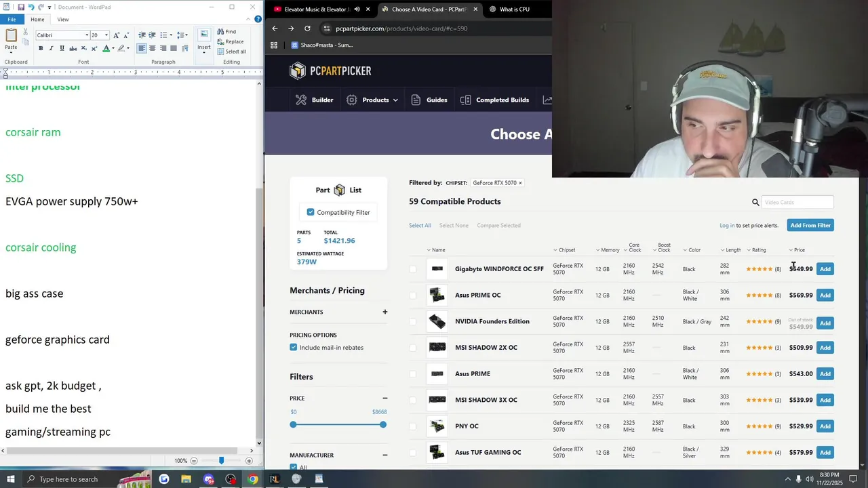Screen dimensions: 868x488
Task: Open Completed Builds on PCPartPicker
Action: tap(494, 100)
